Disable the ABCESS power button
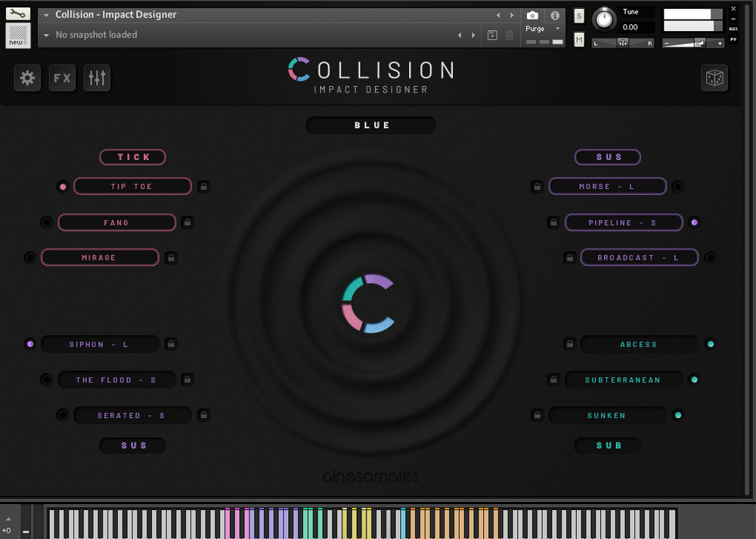Image resolution: width=756 pixels, height=539 pixels. click(x=710, y=344)
